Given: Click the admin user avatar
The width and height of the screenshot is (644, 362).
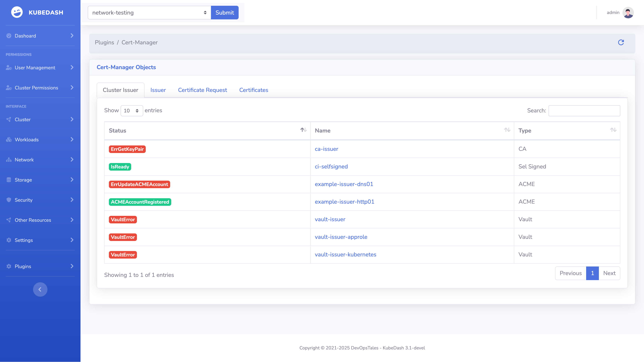Looking at the screenshot, I should [x=628, y=13].
